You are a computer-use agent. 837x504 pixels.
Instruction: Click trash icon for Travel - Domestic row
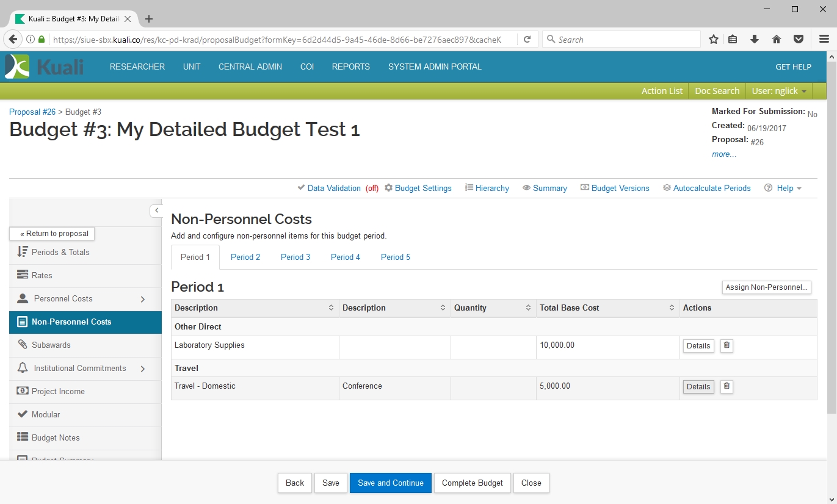(726, 386)
